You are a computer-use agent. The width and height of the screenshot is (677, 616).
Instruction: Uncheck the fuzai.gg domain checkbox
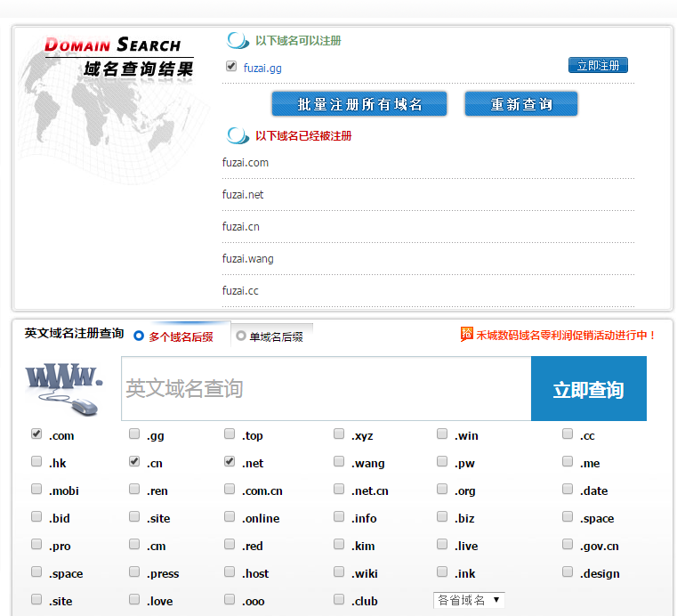(231, 66)
